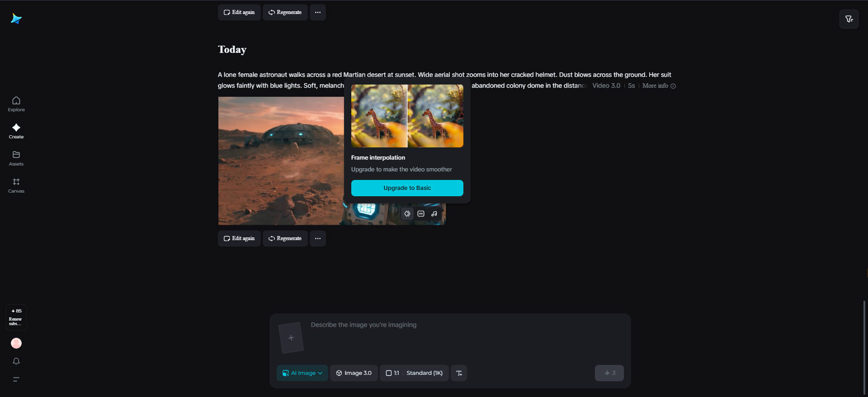The width and height of the screenshot is (868, 397).
Task: Click Edit again below the Martian video
Action: [x=239, y=238]
